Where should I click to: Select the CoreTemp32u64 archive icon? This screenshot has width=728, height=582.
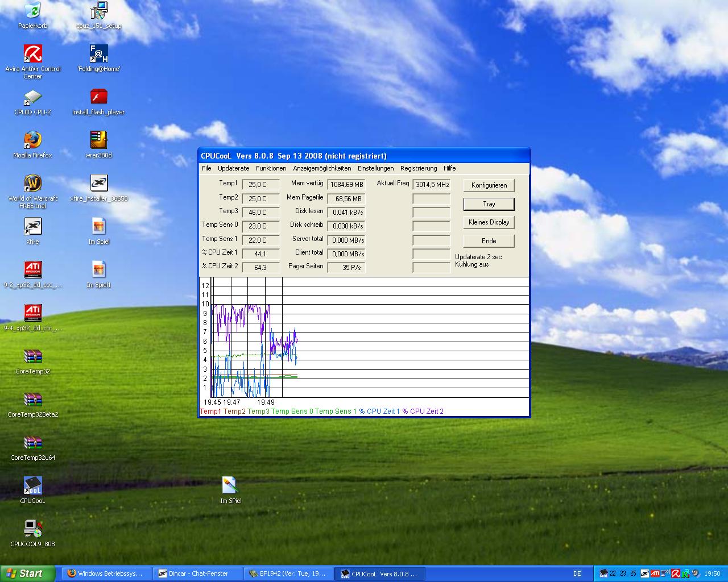pos(32,447)
